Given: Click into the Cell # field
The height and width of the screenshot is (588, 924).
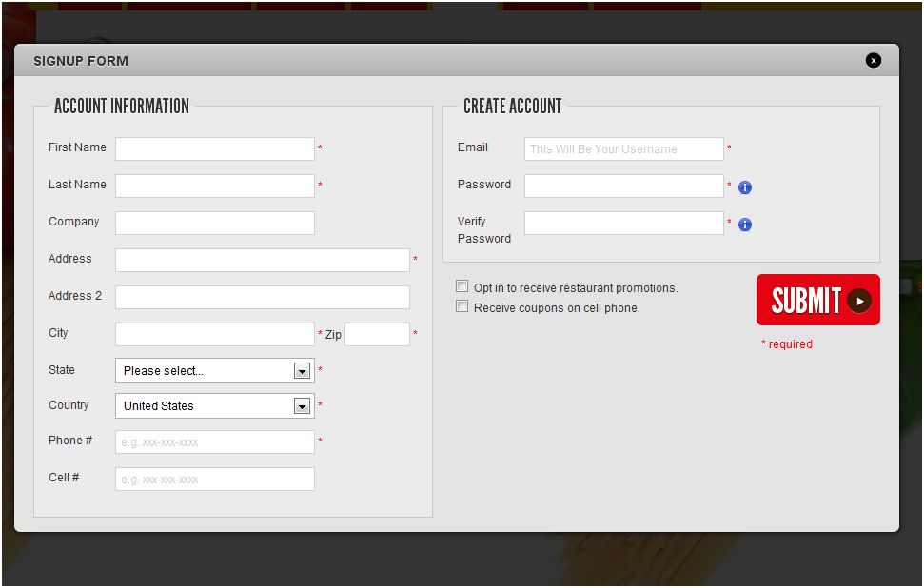Looking at the screenshot, I should pyautogui.click(x=215, y=479).
